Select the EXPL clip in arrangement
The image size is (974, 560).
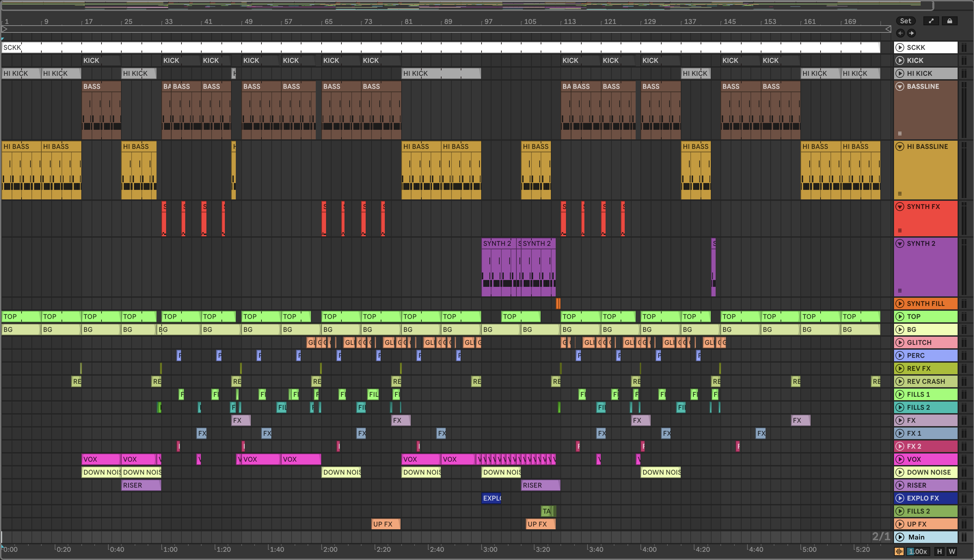(491, 498)
